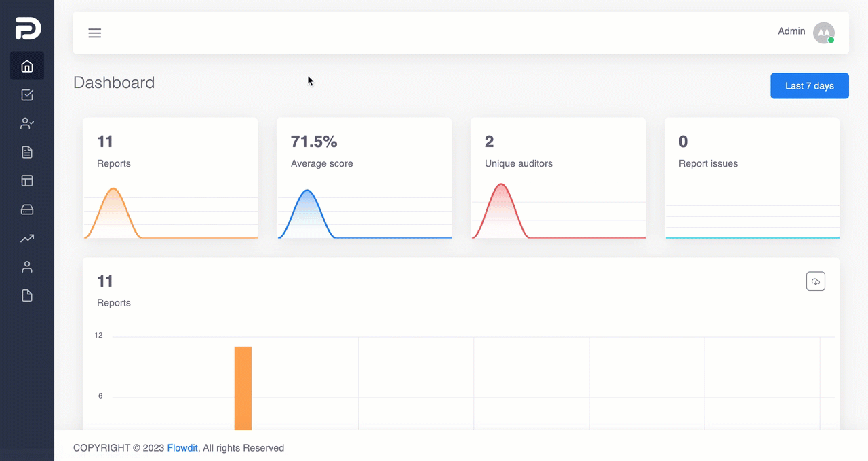
Task: Open the trending analytics sidebar icon
Action: click(27, 238)
